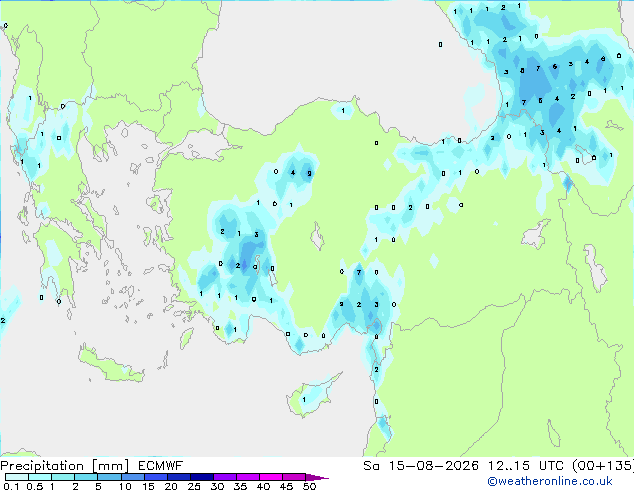Select the magenta swatch between 40 and 45

pyautogui.click(x=271, y=477)
